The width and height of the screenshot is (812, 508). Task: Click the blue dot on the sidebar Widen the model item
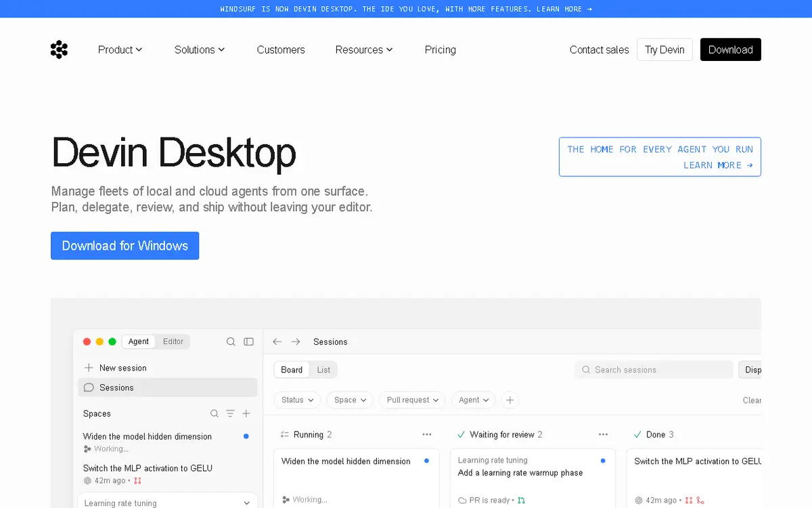coord(246,436)
